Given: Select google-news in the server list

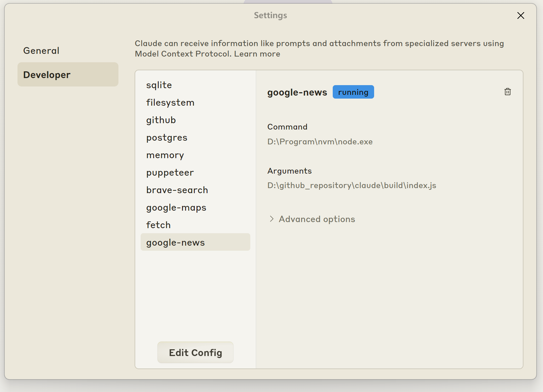Looking at the screenshot, I should 175,242.
